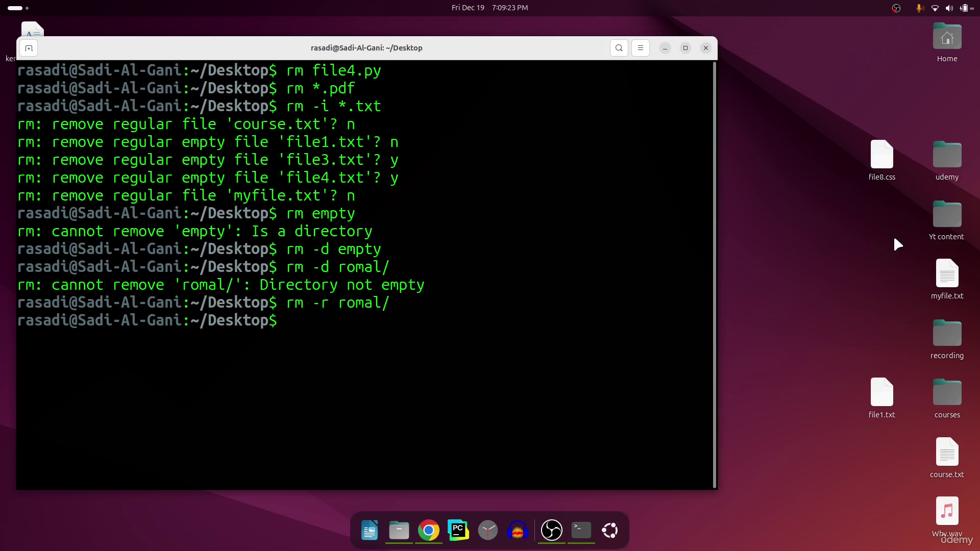Open the date and time panel
This screenshot has height=551, width=980.
click(489, 8)
